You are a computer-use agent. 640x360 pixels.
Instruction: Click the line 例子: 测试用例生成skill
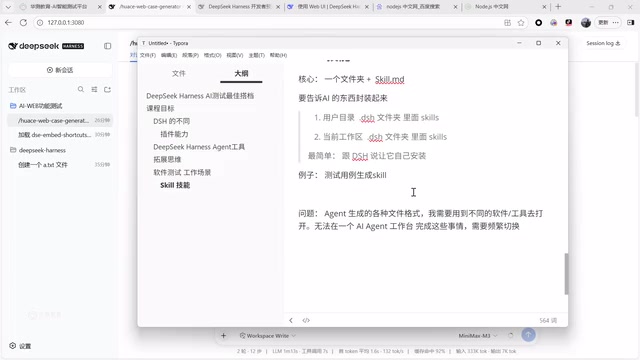pyautogui.click(x=342, y=175)
